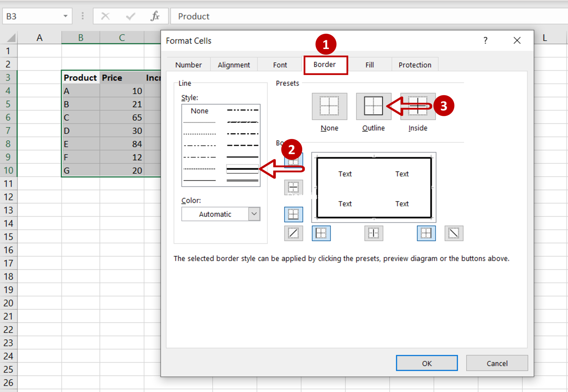The width and height of the screenshot is (568, 392).
Task: Select the double line border style
Action: click(x=242, y=180)
